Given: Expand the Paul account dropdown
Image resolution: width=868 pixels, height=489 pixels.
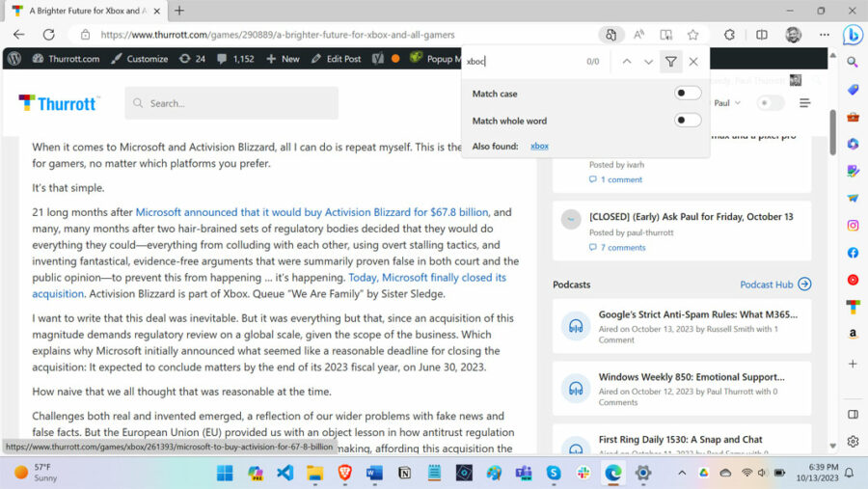Looking at the screenshot, I should click(727, 103).
